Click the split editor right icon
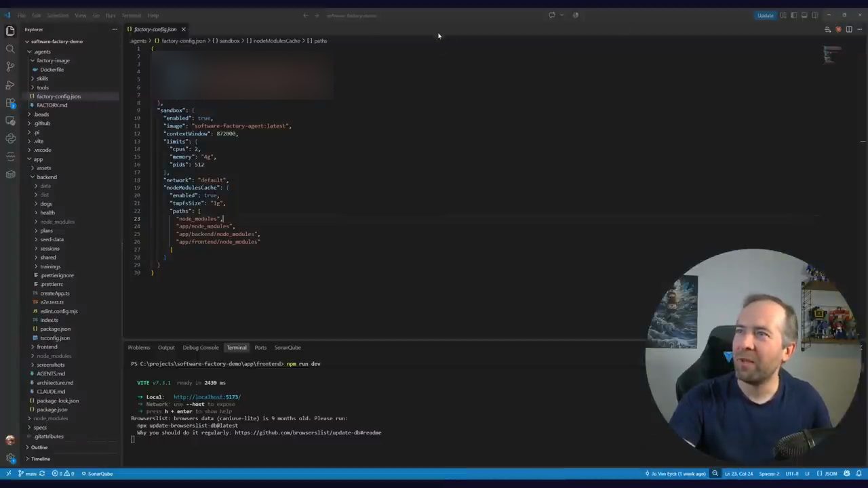Image resolution: width=868 pixels, height=488 pixels. click(848, 29)
